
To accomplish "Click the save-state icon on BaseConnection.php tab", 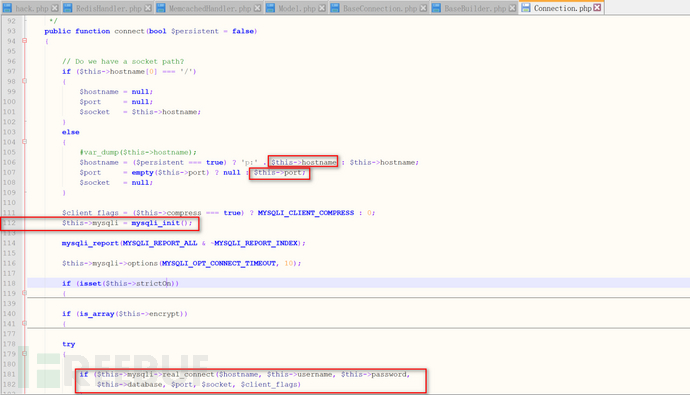I will click(335, 8).
